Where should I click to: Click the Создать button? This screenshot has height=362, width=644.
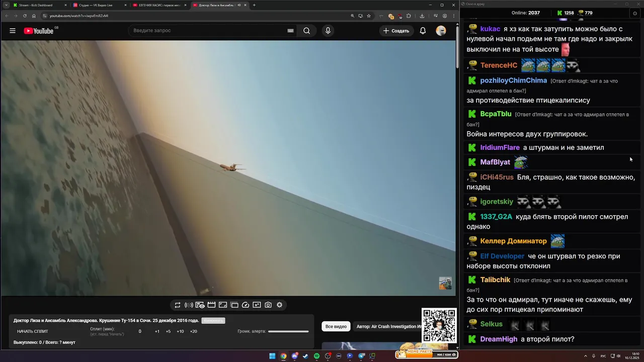coord(396,31)
